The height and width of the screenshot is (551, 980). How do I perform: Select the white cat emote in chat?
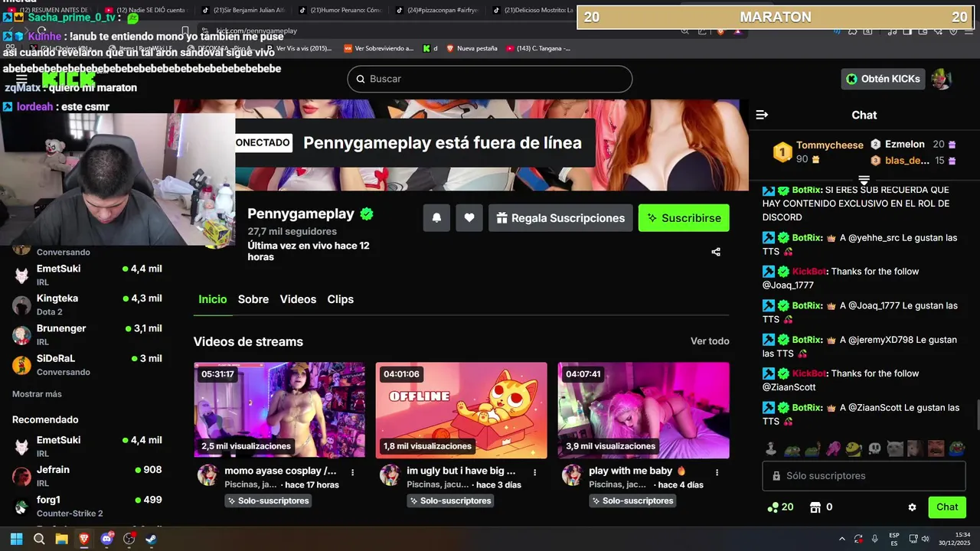pyautogui.click(x=895, y=448)
